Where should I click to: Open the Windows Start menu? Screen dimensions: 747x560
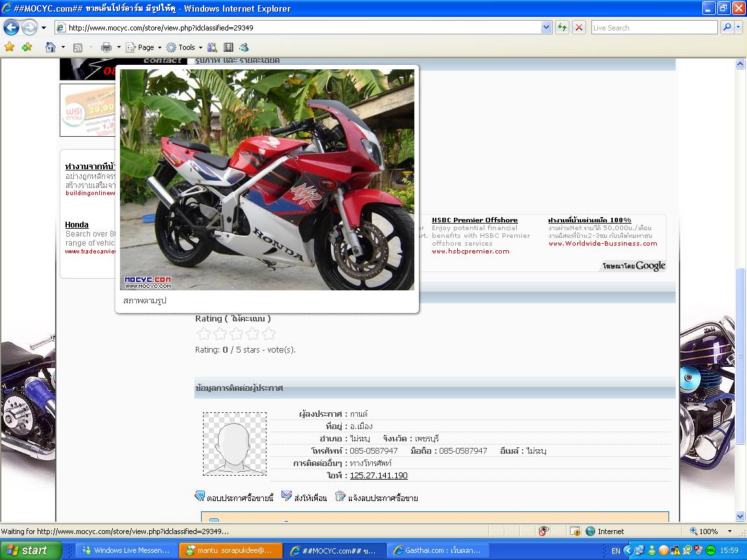click(x=31, y=550)
